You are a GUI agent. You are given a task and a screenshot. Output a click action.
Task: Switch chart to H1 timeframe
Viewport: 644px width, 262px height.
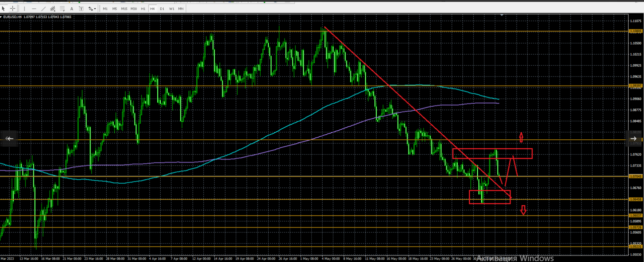point(143,9)
